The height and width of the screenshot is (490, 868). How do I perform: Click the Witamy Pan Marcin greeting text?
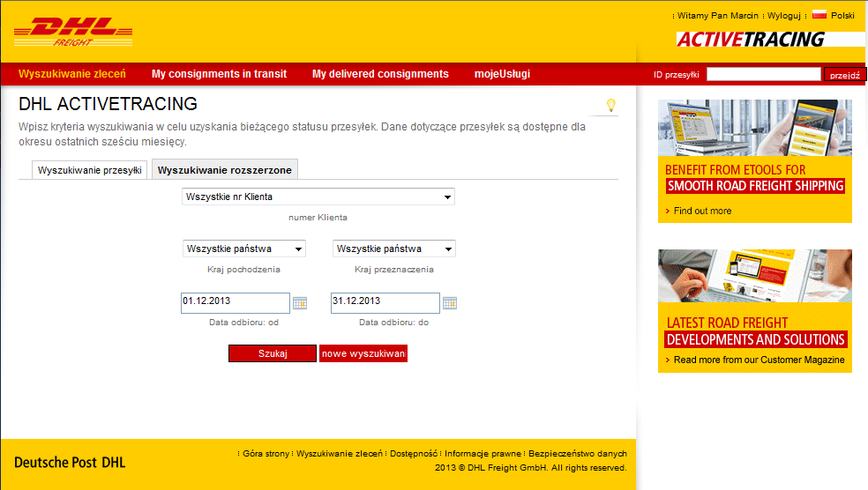(718, 16)
